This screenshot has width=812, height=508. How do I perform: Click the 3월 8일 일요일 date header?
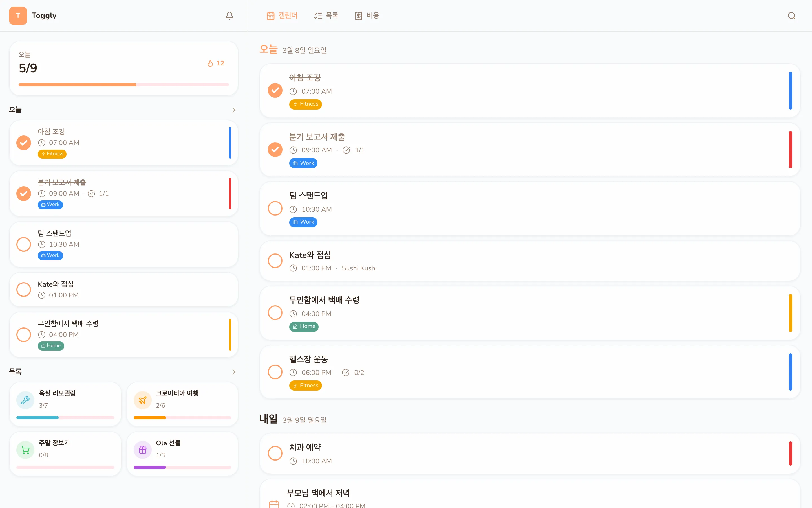coord(304,51)
